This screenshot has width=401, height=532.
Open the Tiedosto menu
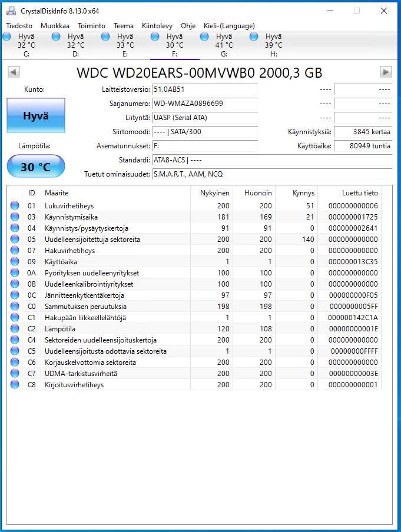click(x=19, y=26)
